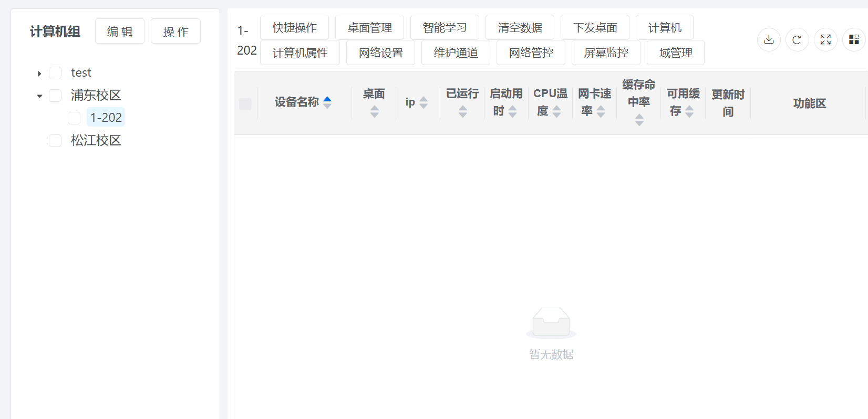Expand the test tree node
This screenshot has height=419, width=868.
point(39,74)
